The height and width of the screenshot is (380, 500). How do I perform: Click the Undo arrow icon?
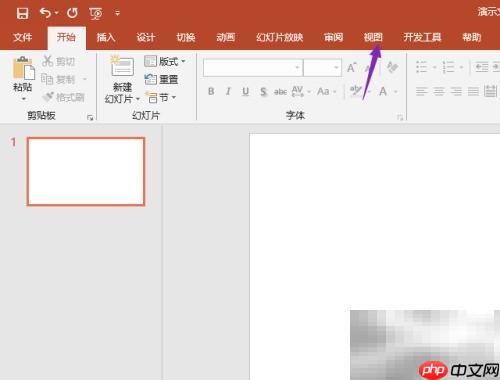(x=46, y=13)
